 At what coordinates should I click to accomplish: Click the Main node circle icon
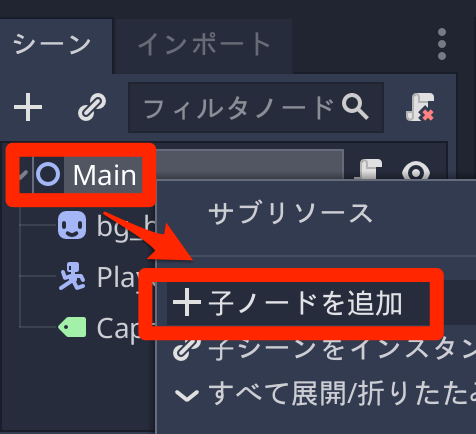[x=48, y=174]
